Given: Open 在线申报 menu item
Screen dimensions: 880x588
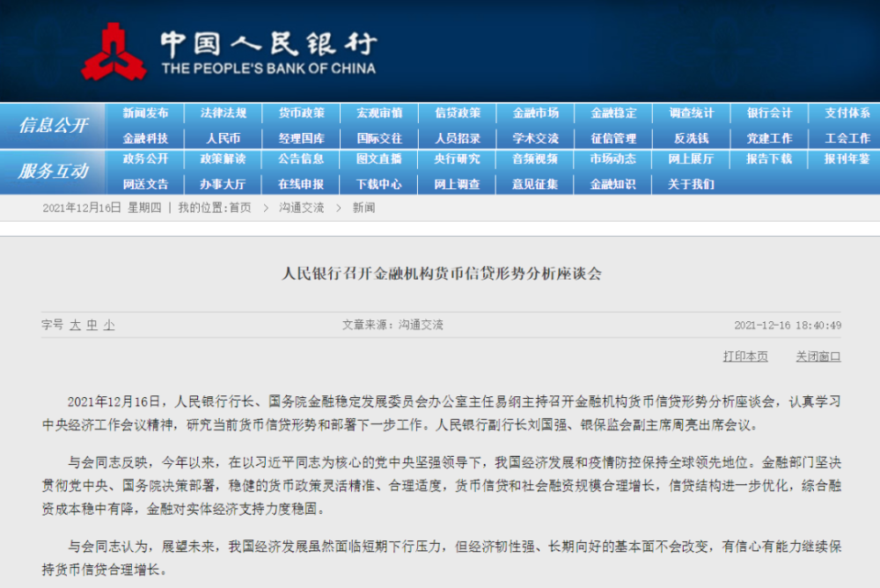Looking at the screenshot, I should coord(301,184).
